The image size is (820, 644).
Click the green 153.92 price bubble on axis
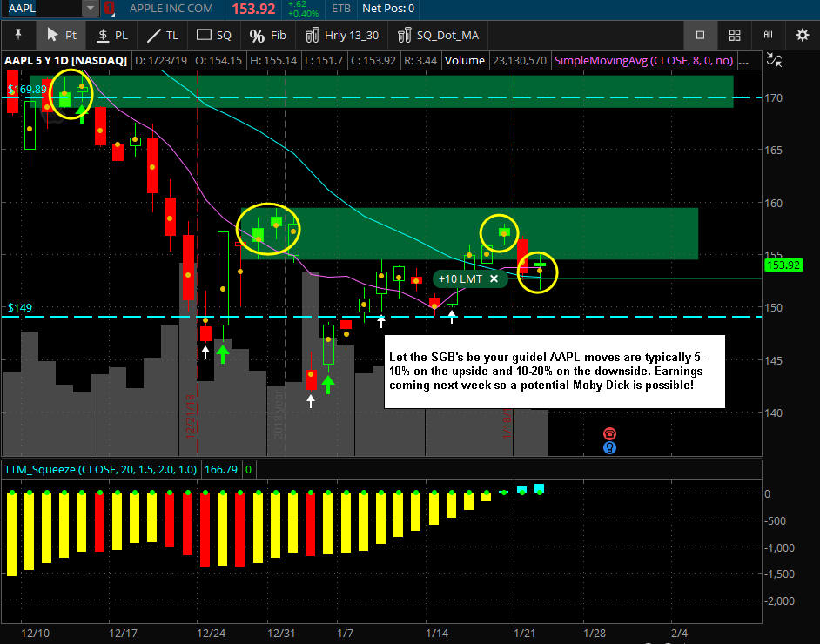pyautogui.click(x=783, y=265)
